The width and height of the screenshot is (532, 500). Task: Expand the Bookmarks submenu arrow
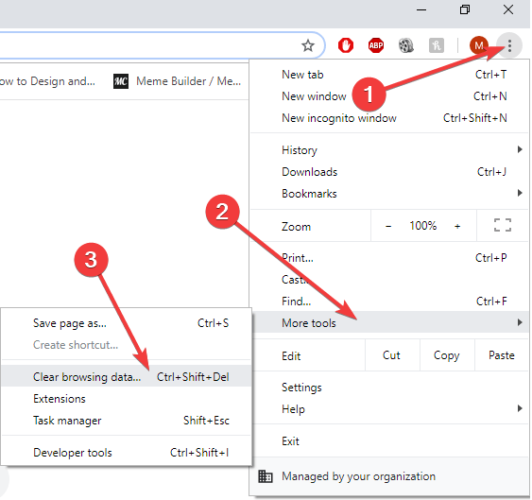coord(519,193)
